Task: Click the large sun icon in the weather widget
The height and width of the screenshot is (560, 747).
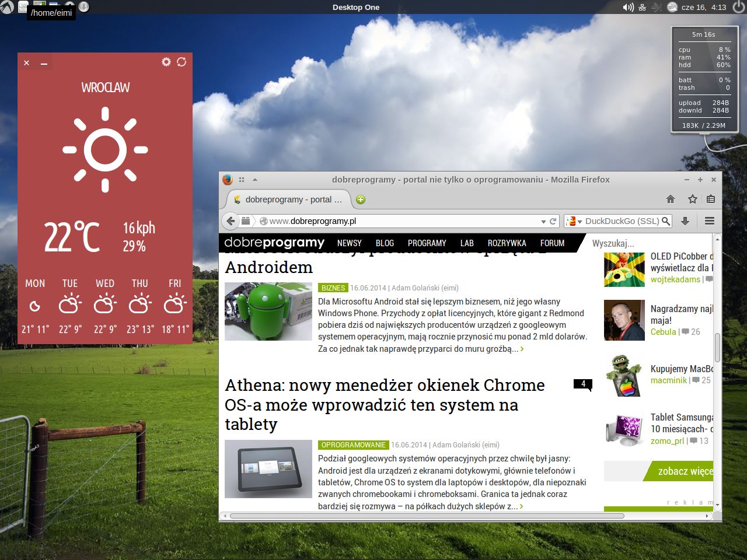Action: coord(105,149)
